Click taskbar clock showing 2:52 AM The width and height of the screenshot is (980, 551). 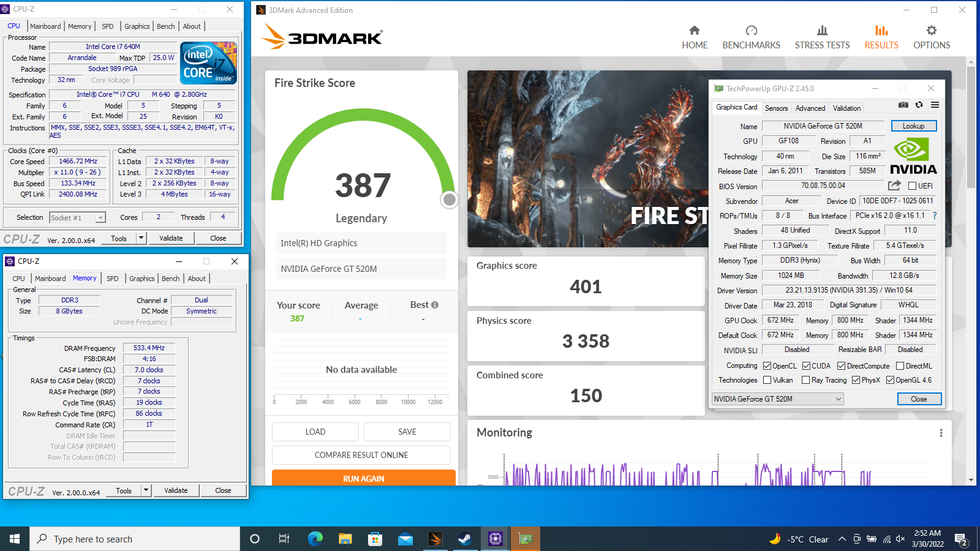point(929,539)
